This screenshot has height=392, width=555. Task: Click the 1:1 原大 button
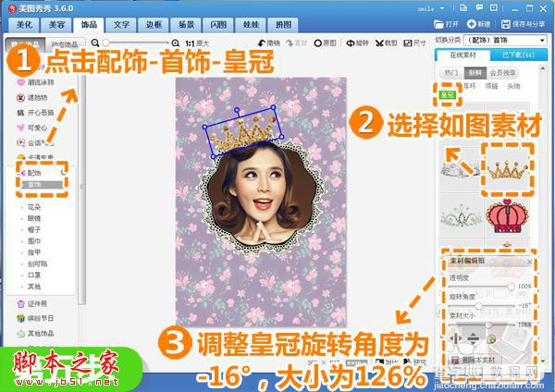click(x=197, y=43)
